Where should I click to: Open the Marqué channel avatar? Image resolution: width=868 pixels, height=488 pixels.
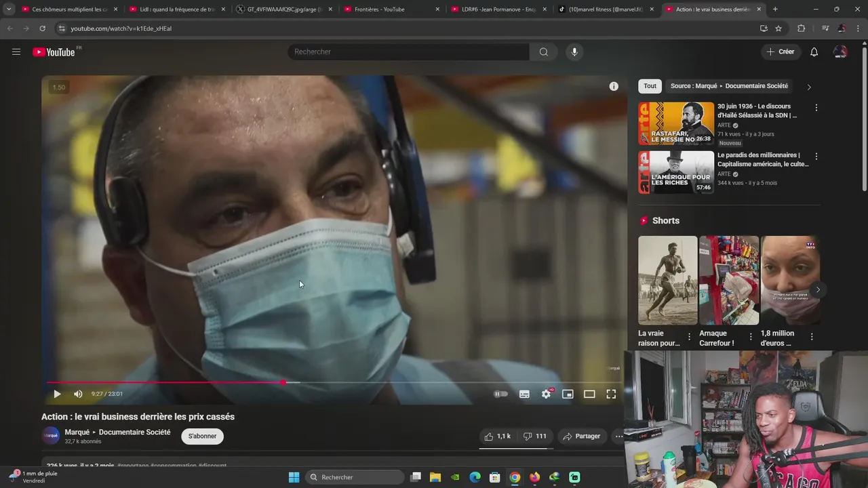tap(51, 436)
